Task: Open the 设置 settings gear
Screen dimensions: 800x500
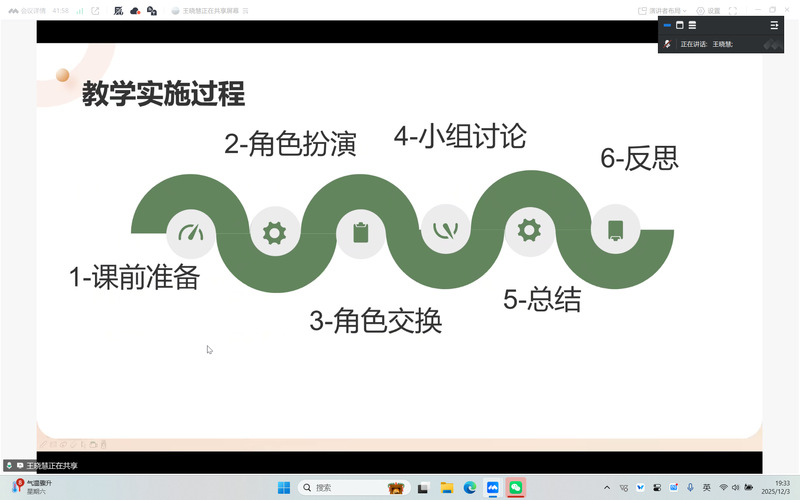Action: pyautogui.click(x=708, y=11)
